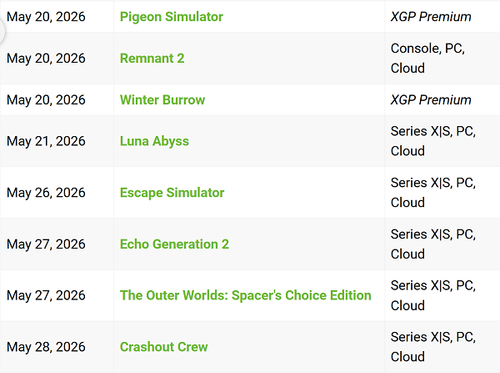500x373 pixels.
Task: Click the Crashout Crew link
Action: [164, 347]
